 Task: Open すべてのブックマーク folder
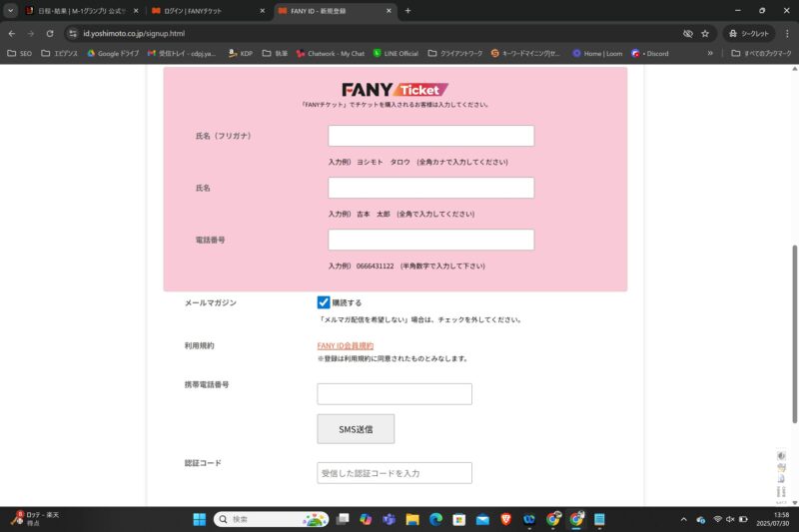click(x=761, y=54)
